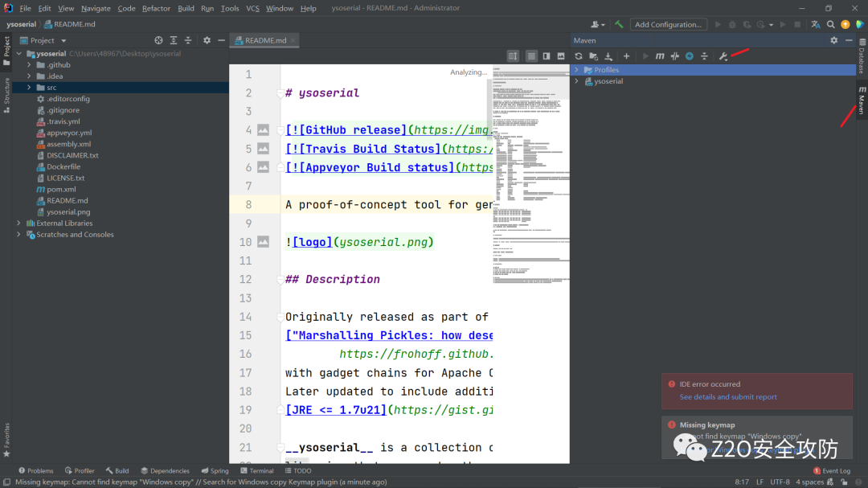Open the Problems tool window

[x=36, y=471]
